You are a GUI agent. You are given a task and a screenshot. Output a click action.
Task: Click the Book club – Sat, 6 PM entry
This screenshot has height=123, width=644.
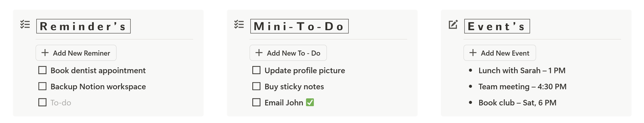517,103
